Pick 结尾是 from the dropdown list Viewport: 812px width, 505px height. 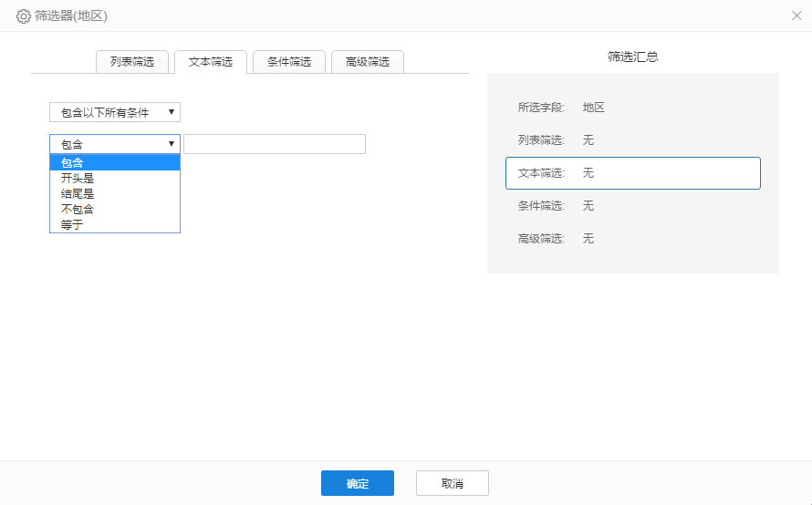point(115,194)
